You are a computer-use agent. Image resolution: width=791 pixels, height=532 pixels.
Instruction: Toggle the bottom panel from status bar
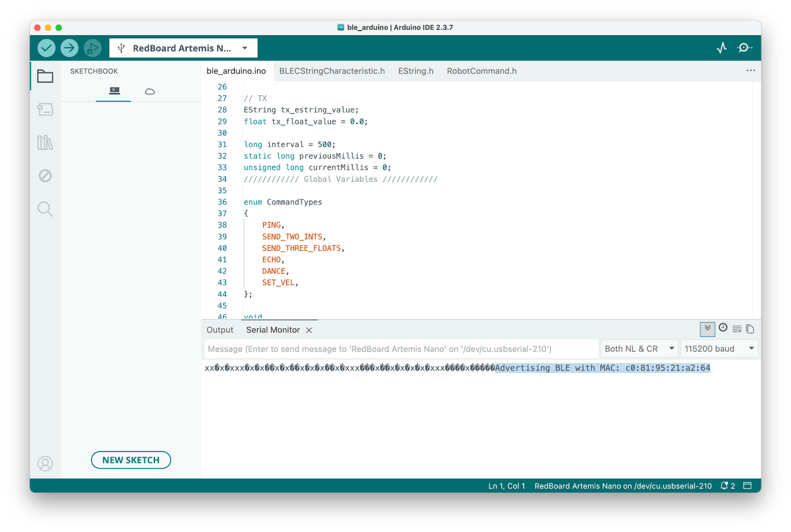747,486
